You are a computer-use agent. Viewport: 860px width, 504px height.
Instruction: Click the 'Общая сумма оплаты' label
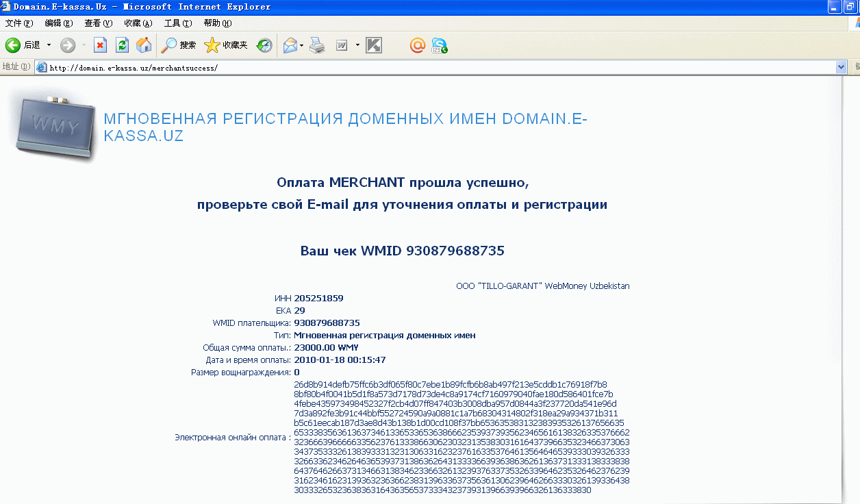tap(247, 348)
